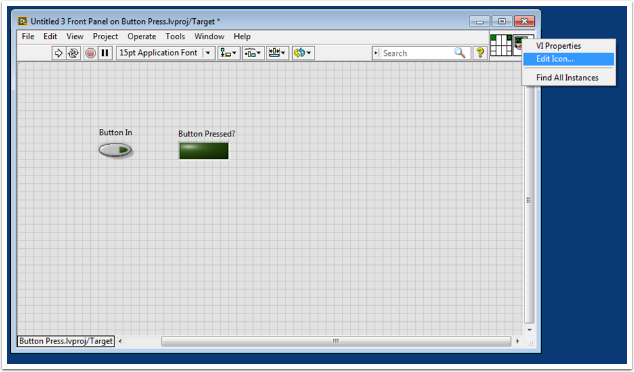Open the Operate menu
Screen dimensions: 634x372
pyautogui.click(x=142, y=36)
